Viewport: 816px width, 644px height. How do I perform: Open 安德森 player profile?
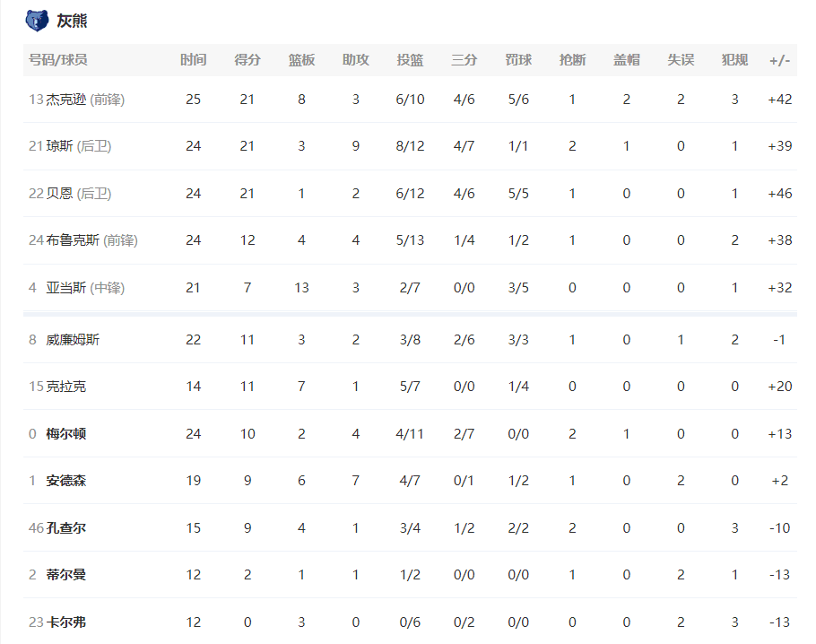[x=66, y=481]
